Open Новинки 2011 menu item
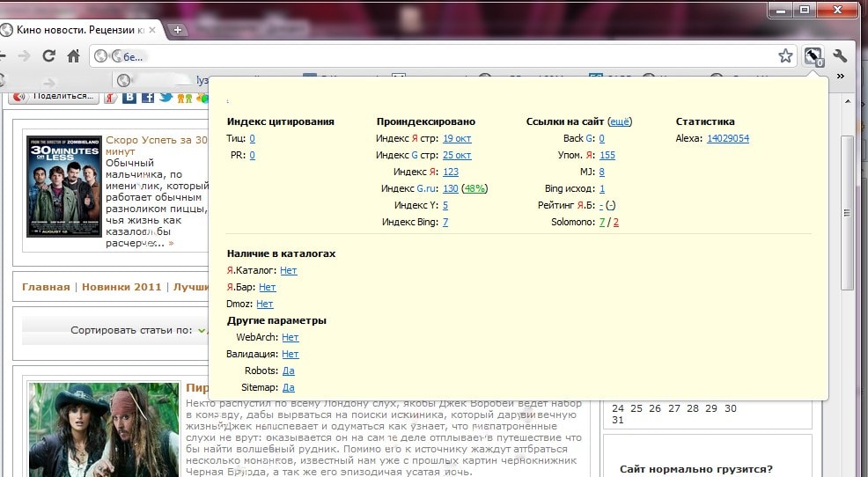The image size is (868, 477). pos(121,287)
